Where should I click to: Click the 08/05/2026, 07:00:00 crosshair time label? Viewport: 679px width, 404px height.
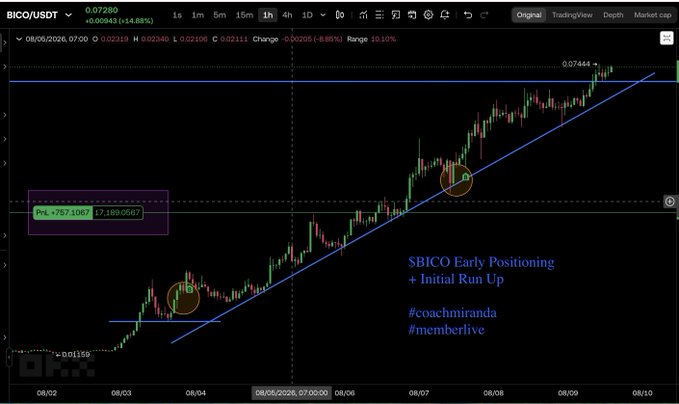point(291,393)
